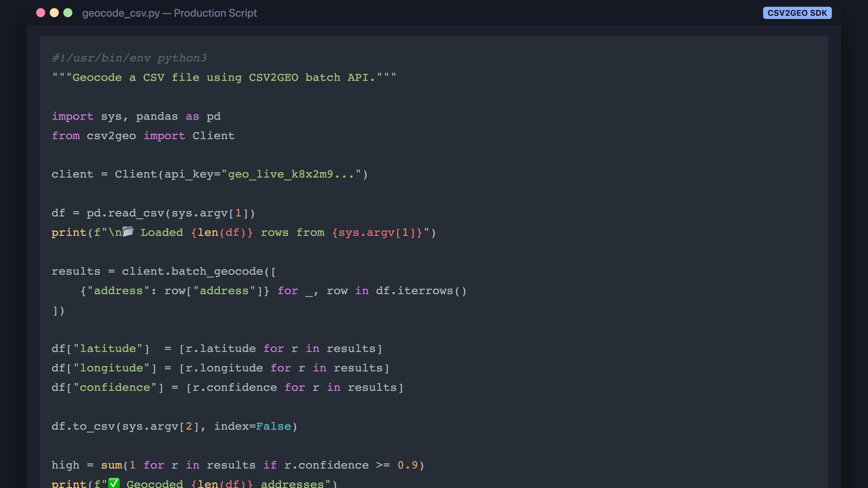The height and width of the screenshot is (488, 868).
Task: Click the 'high = sum(' line
Action: (238, 465)
